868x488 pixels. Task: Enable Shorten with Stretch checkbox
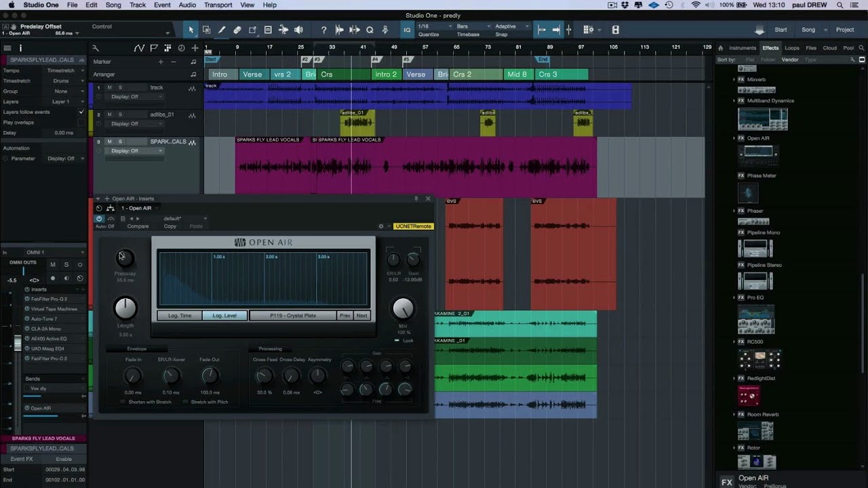click(123, 402)
